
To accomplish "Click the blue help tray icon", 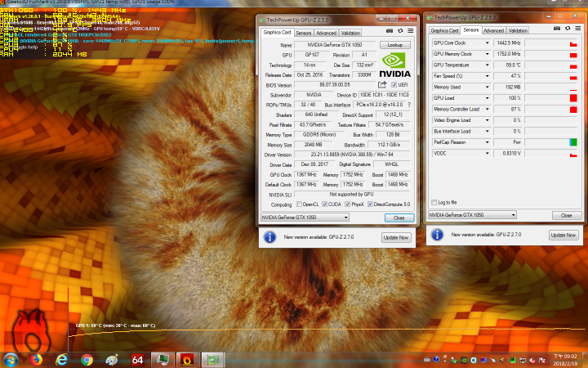I will tap(436, 359).
